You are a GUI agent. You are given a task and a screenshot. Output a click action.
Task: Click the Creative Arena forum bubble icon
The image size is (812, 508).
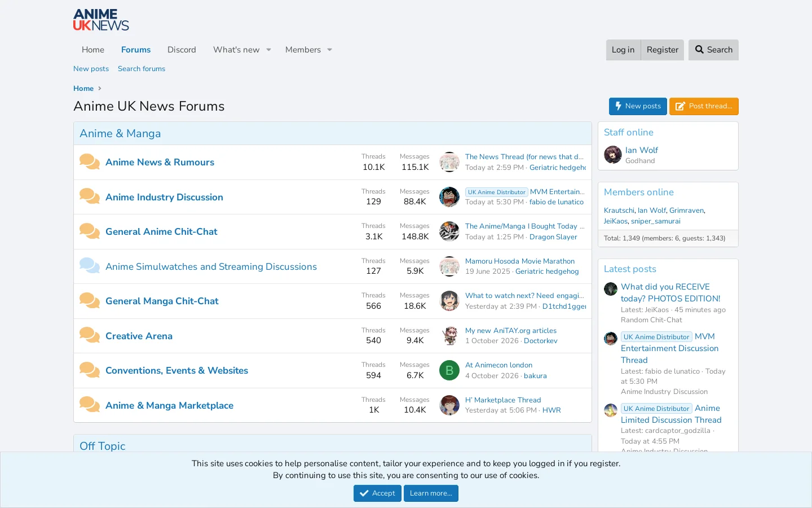pyautogui.click(x=90, y=336)
